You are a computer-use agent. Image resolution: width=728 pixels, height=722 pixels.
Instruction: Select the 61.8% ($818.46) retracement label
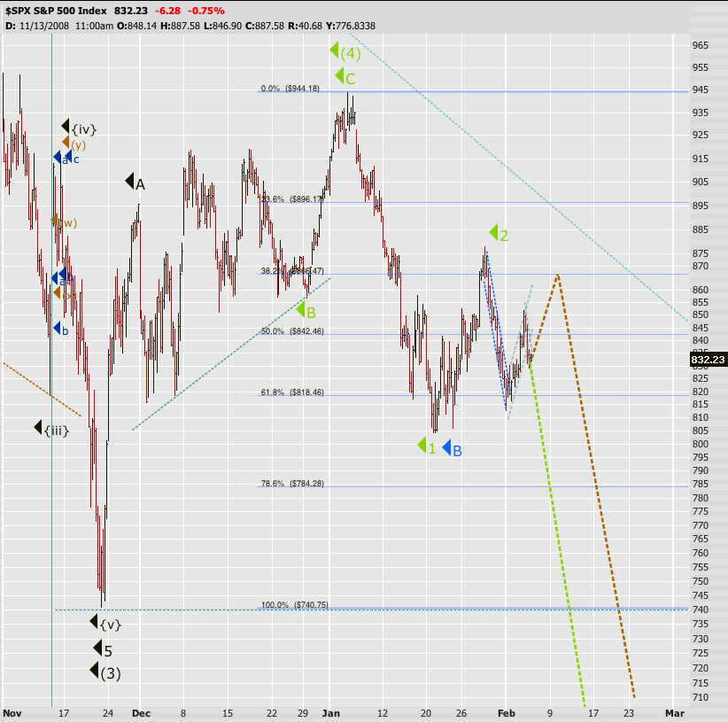pyautogui.click(x=292, y=392)
